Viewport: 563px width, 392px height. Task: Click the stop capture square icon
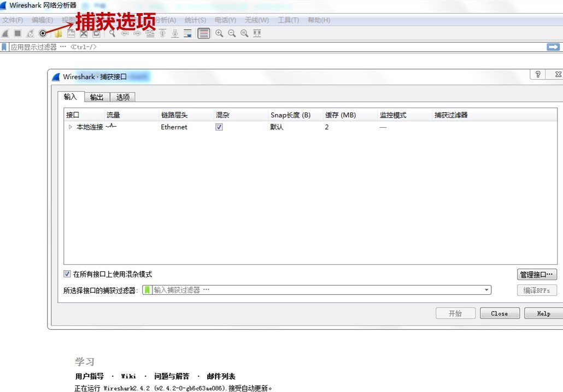coord(17,33)
